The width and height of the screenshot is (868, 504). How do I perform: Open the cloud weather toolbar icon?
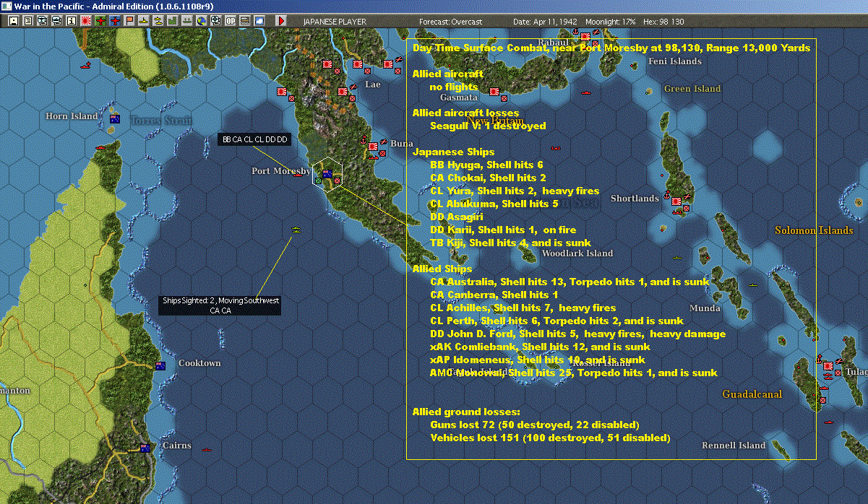259,21
